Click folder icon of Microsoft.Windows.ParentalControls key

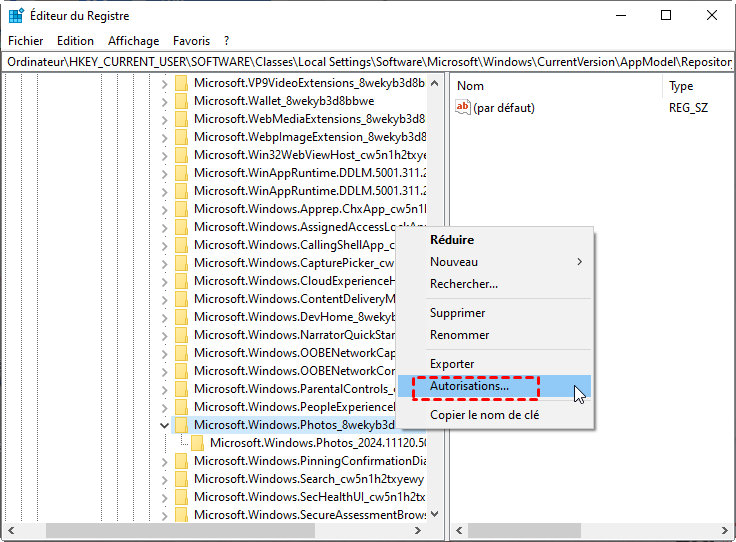(x=181, y=389)
